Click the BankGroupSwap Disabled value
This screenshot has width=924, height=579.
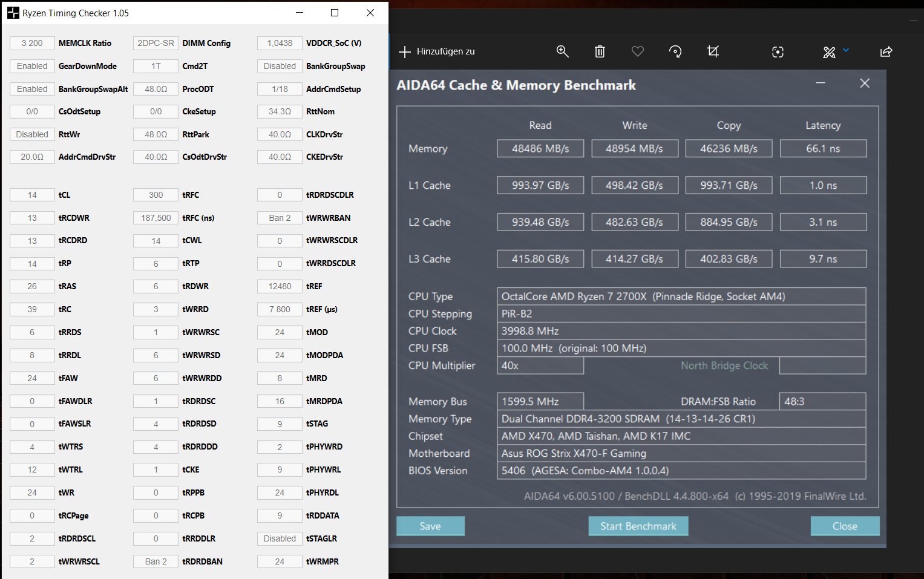click(x=280, y=66)
